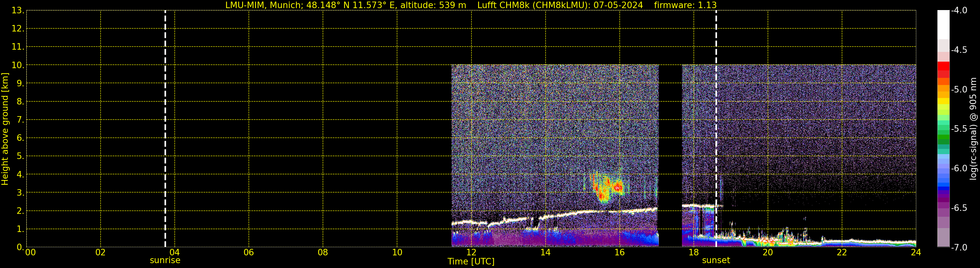Select time axis tick label "18"
Screen dimensions: 980x268
(694, 252)
